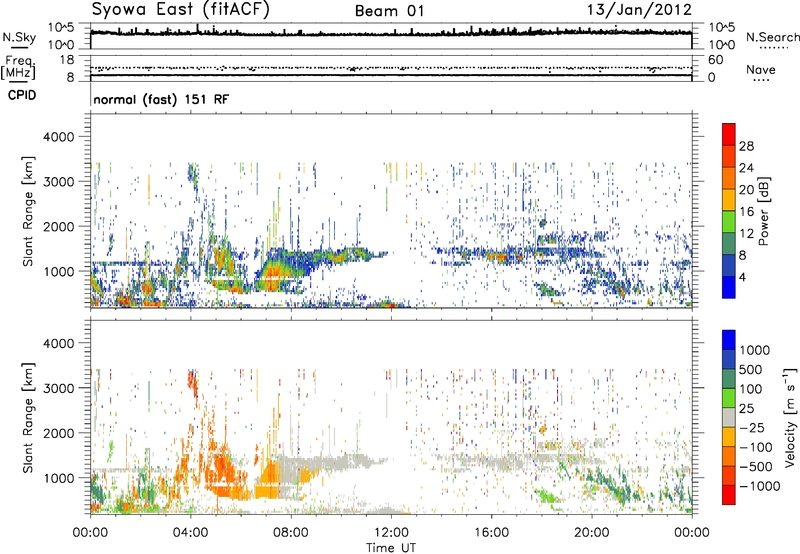Click the 'Freq. [MHz]' axis label
800x554 pixels.
pyautogui.click(x=18, y=67)
